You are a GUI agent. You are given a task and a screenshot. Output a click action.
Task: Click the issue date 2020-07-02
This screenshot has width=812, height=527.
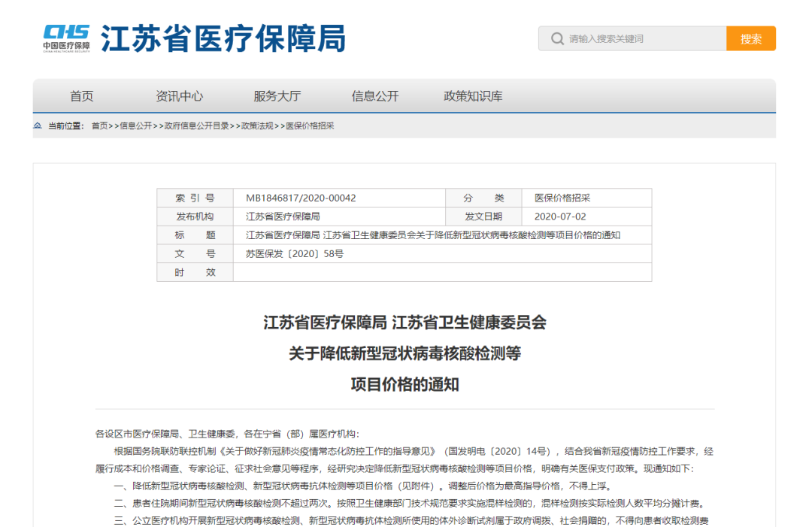coord(560,217)
